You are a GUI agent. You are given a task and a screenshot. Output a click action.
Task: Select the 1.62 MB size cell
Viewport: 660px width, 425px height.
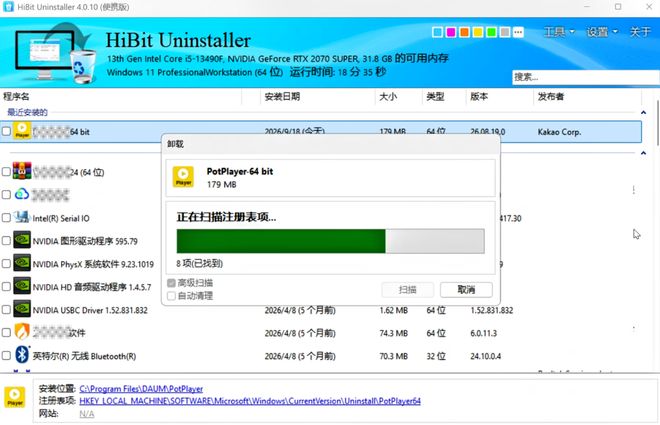point(394,310)
